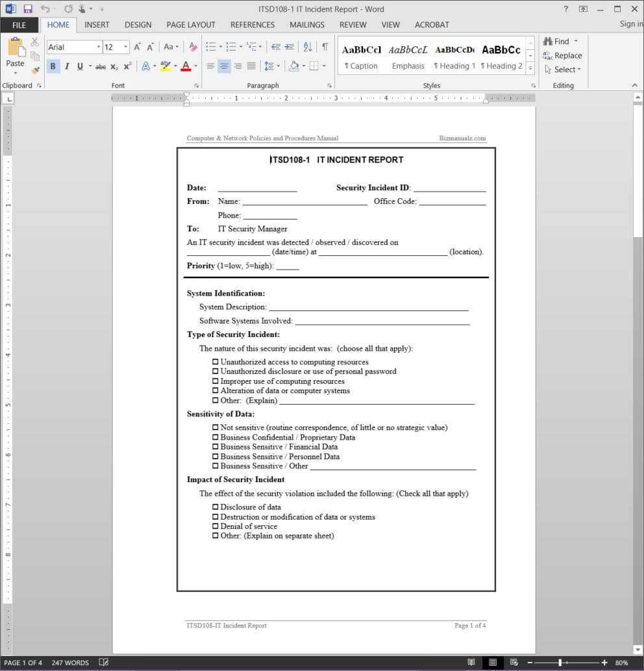Switch to the PAGE LAYOUT tab

[x=190, y=25]
